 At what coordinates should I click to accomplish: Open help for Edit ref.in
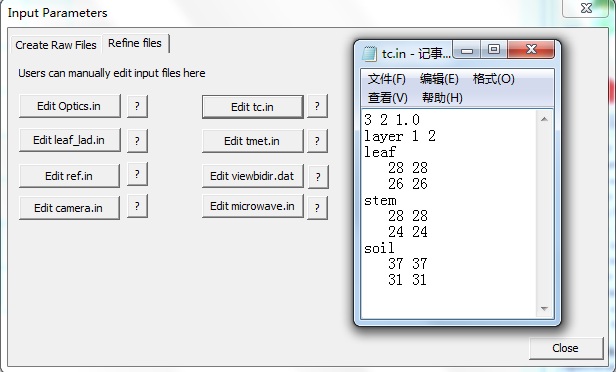[137, 174]
